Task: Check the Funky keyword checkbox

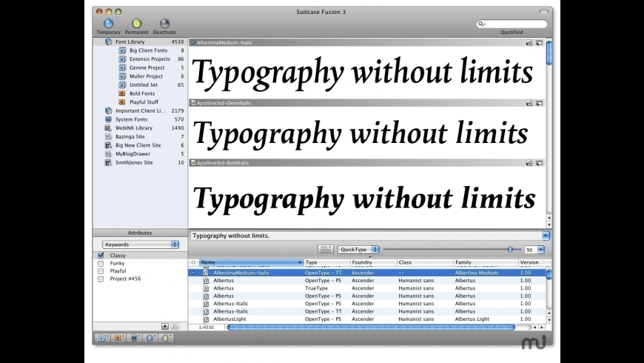Action: click(x=101, y=263)
